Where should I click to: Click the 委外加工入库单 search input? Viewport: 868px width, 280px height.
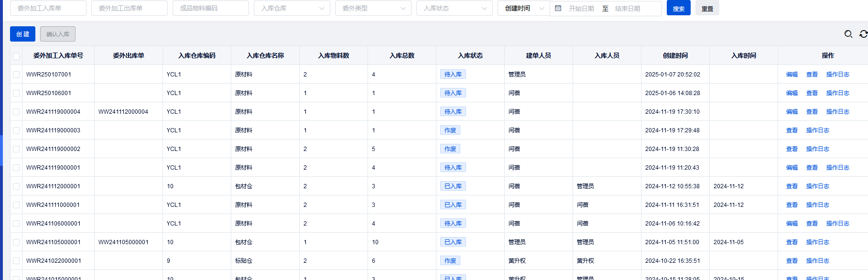click(48, 8)
